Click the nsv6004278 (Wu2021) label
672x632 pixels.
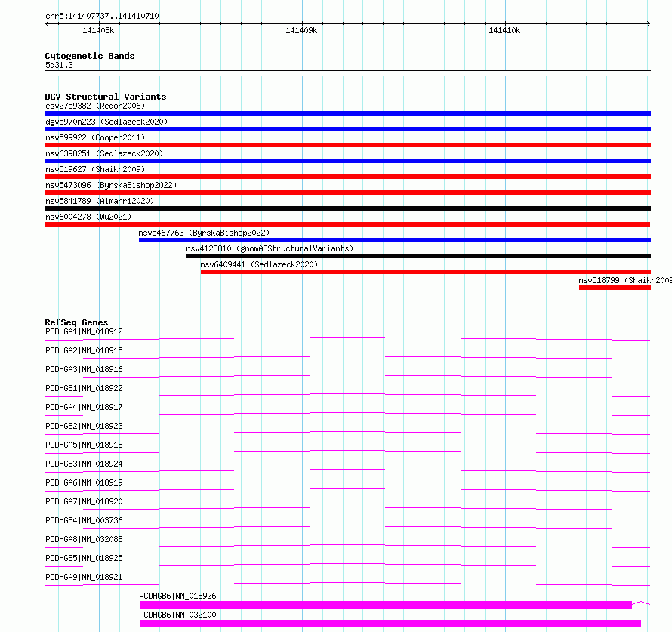coord(88,217)
